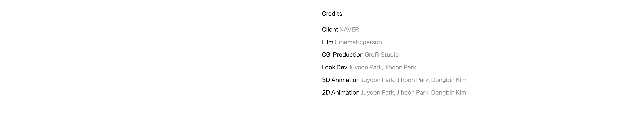644x113 pixels.
Task: Click the Credits heading
Action: (x=332, y=14)
